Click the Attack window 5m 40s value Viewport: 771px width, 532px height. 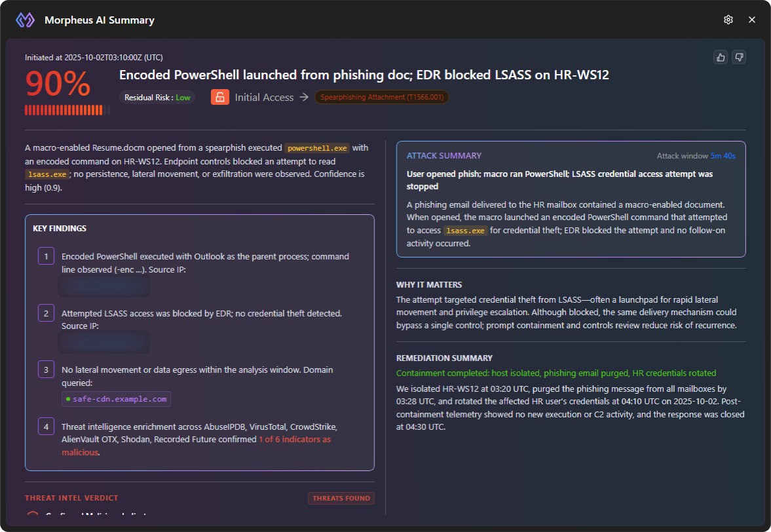click(x=723, y=156)
